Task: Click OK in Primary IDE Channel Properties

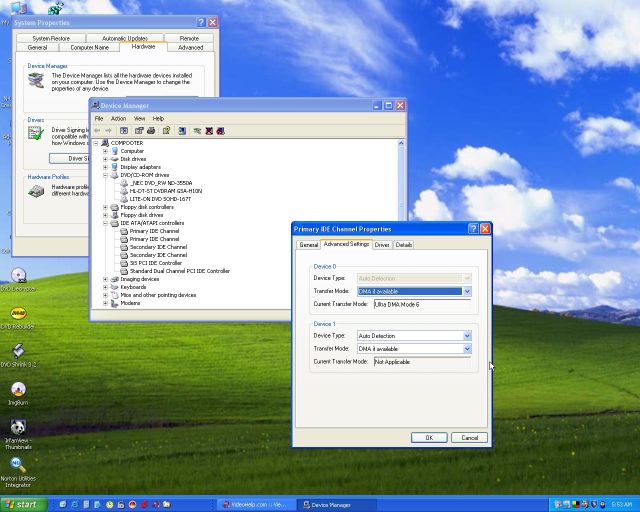Action: point(429,438)
